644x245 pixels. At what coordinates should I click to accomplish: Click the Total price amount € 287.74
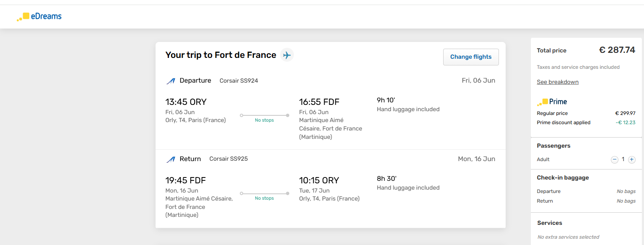click(x=617, y=50)
